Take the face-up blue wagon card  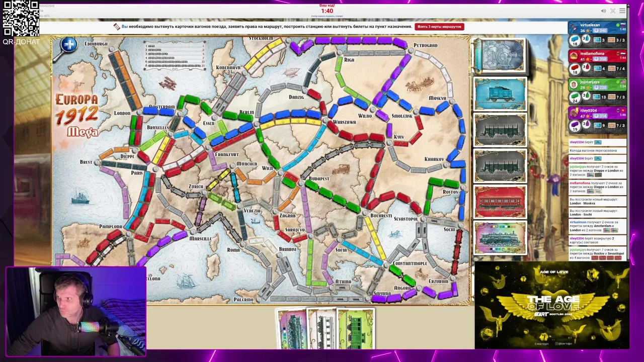pos(500,94)
